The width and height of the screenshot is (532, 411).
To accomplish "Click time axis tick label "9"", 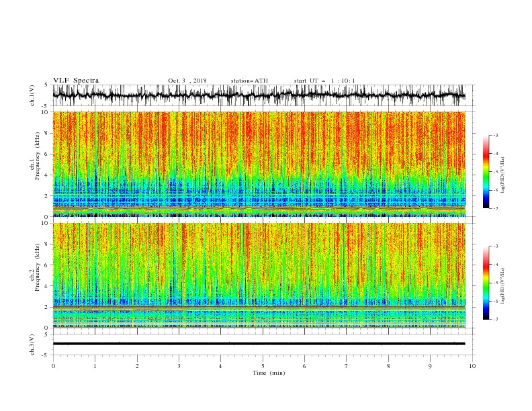I will [x=430, y=366].
